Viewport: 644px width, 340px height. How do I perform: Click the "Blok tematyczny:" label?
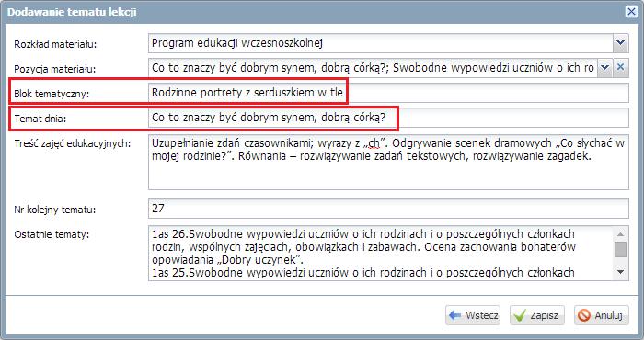click(52, 94)
